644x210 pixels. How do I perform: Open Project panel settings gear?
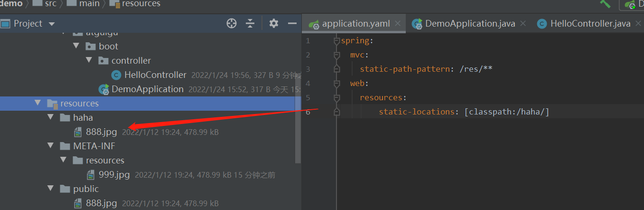[273, 23]
